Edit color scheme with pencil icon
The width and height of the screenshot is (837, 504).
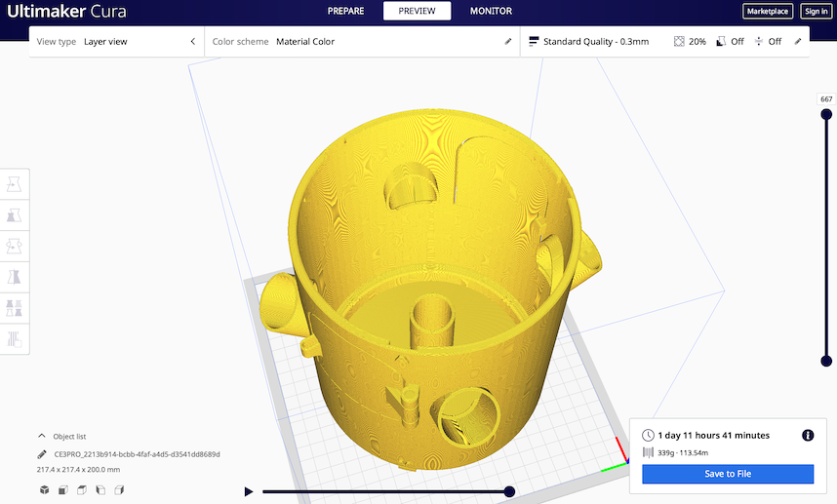coord(508,42)
